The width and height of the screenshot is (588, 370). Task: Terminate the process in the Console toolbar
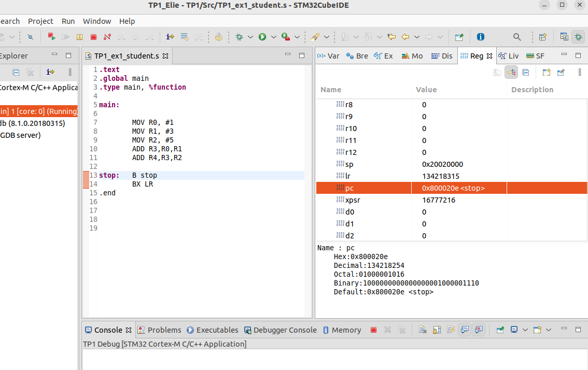[x=373, y=330]
